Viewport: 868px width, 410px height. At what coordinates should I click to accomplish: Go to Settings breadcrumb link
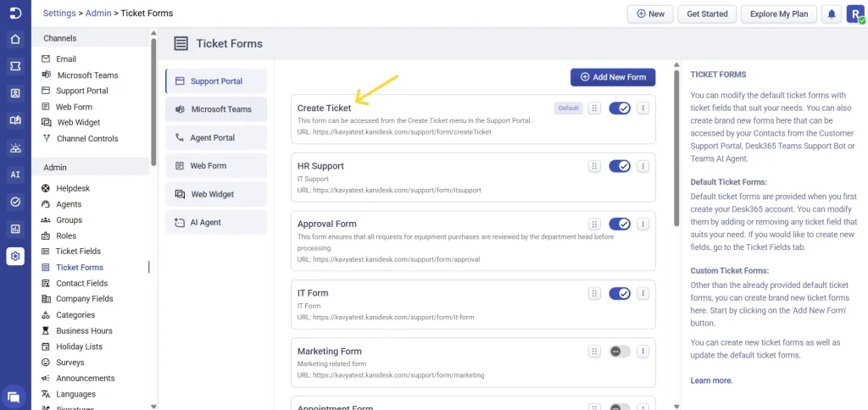[x=59, y=14]
